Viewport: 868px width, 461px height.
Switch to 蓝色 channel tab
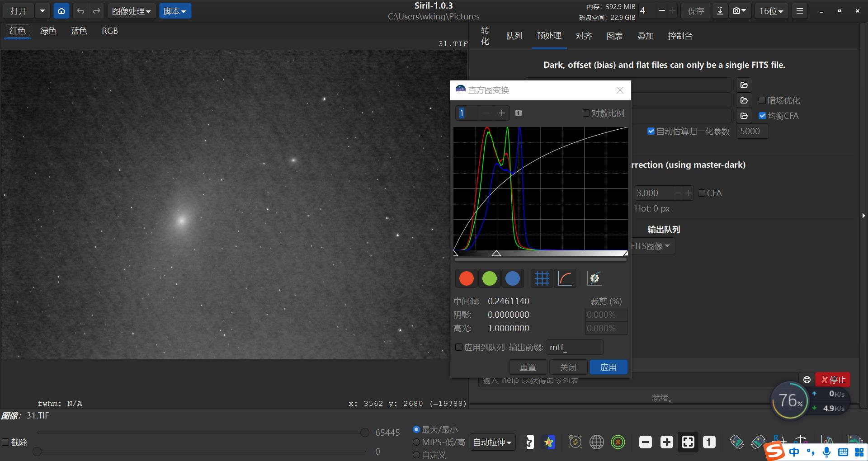79,31
